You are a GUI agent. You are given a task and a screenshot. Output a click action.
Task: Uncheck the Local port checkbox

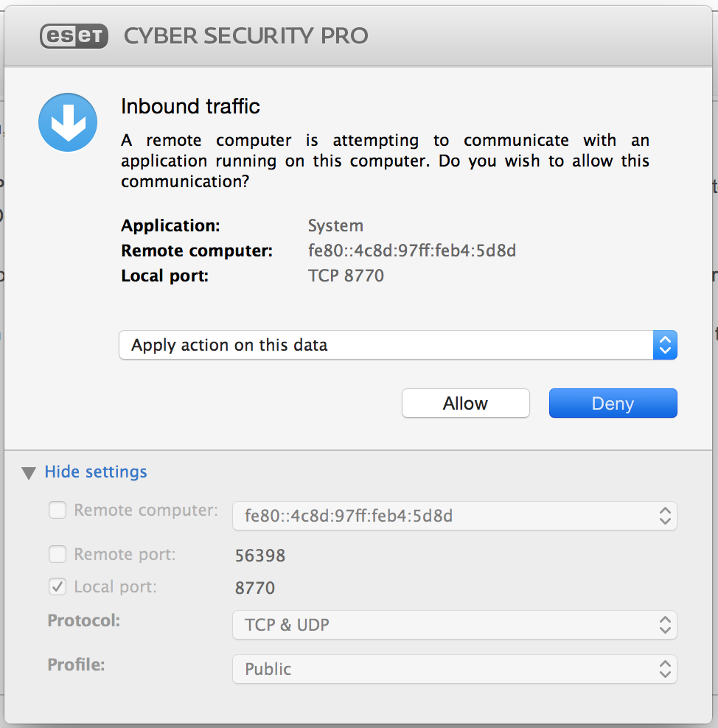[57, 587]
